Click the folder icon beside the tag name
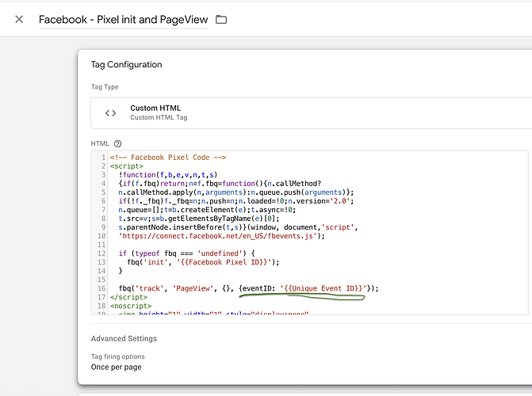 221,20
